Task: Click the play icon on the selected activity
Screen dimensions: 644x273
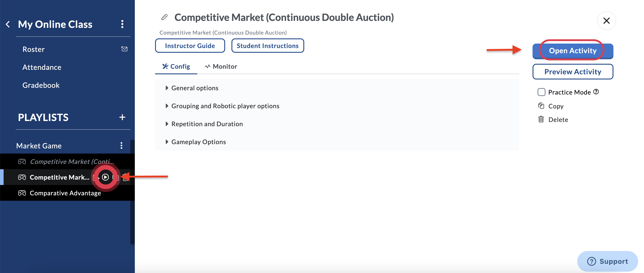Action: click(106, 177)
